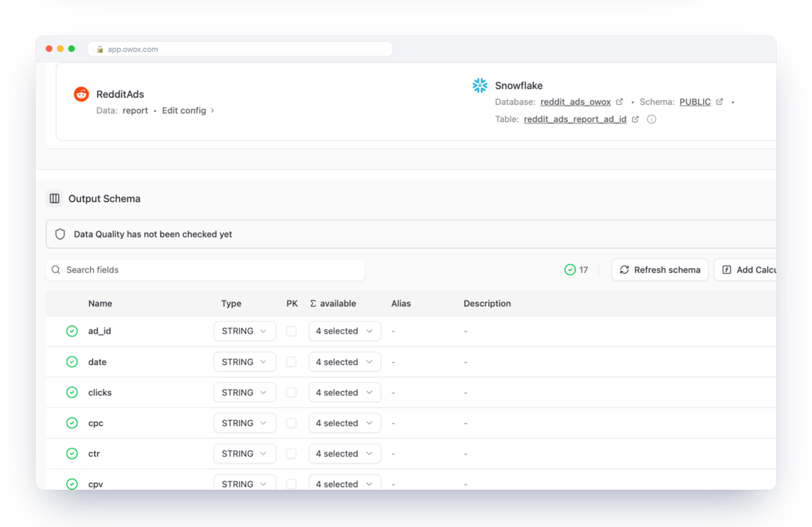Open the reddit_ads_owox database link

tap(575, 102)
